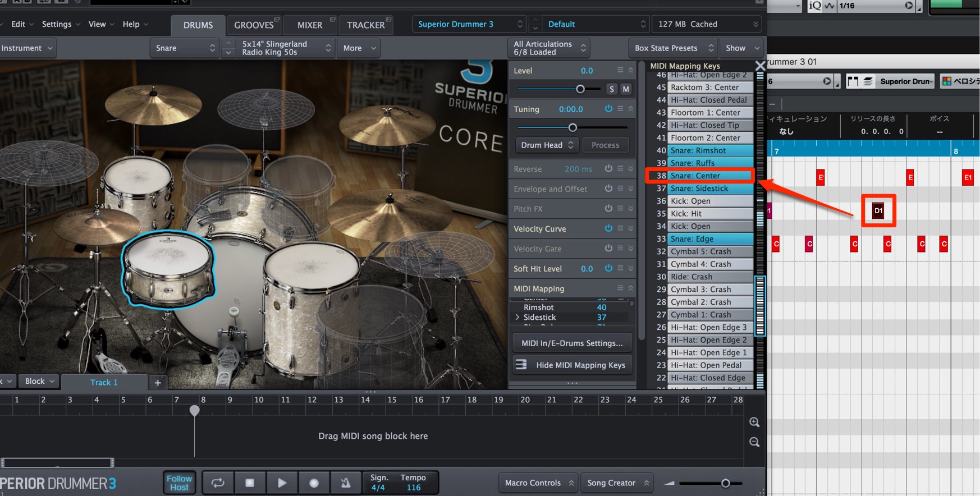Enable the Velocity Gate power button
Image resolution: width=980 pixels, height=496 pixels.
tap(608, 248)
